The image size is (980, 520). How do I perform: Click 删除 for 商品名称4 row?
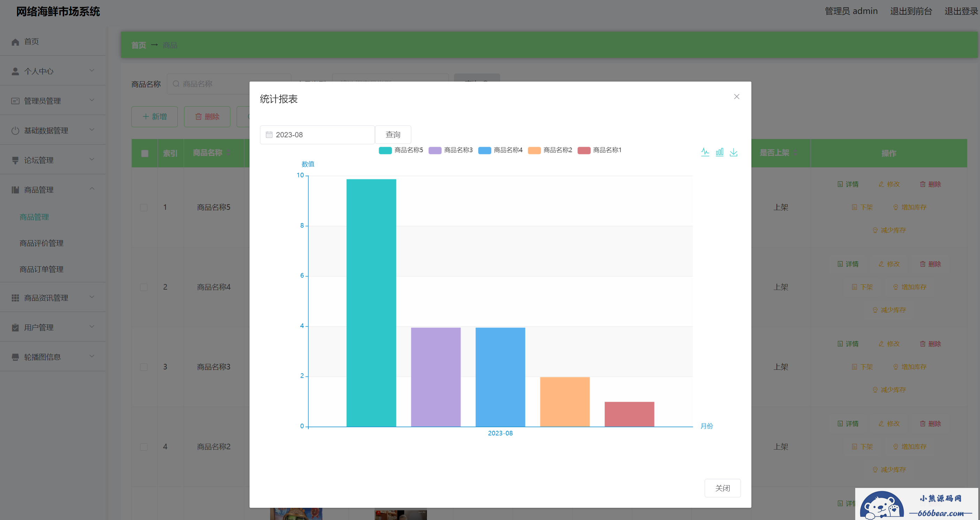pyautogui.click(x=930, y=264)
